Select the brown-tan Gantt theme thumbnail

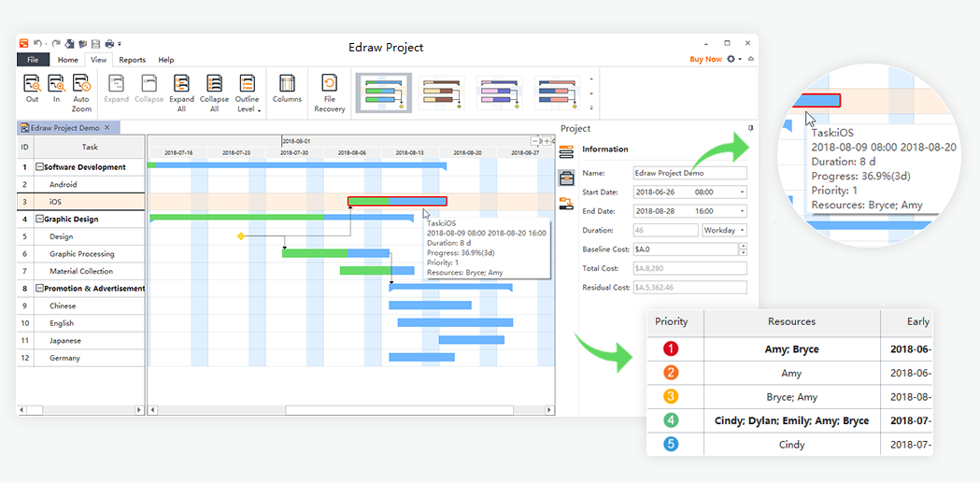[x=441, y=93]
